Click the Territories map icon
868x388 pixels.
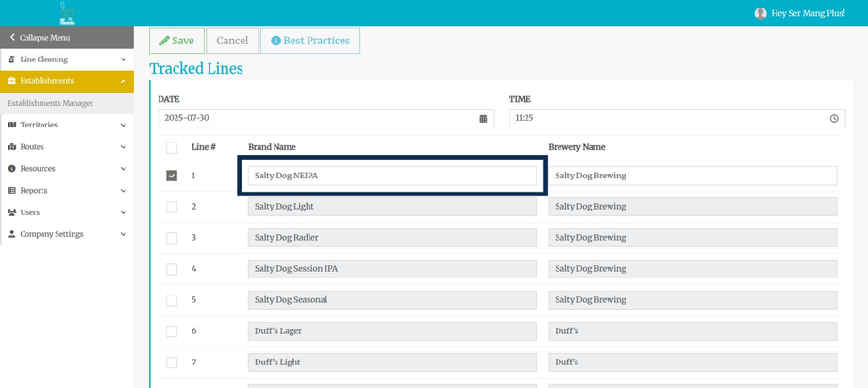click(x=11, y=126)
